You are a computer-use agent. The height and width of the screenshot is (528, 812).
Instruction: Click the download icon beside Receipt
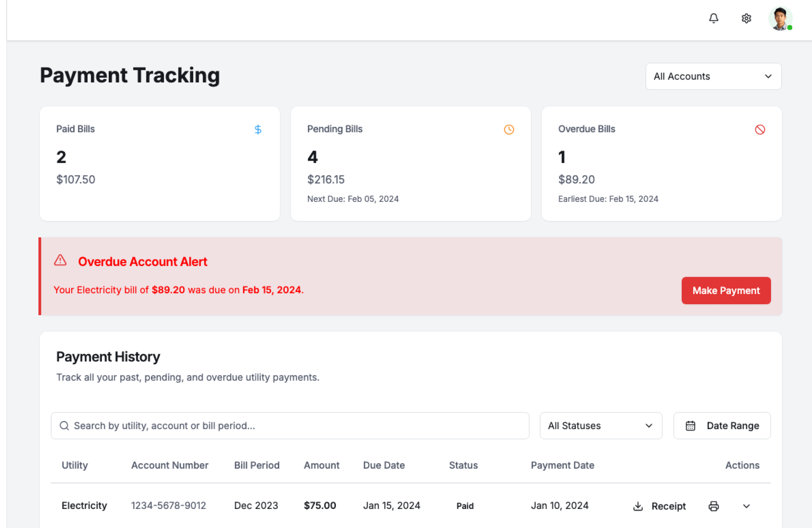[x=638, y=506]
